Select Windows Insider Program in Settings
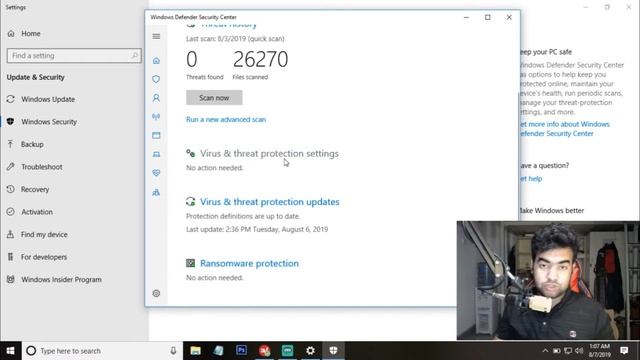This screenshot has width=640, height=360. pos(61,280)
